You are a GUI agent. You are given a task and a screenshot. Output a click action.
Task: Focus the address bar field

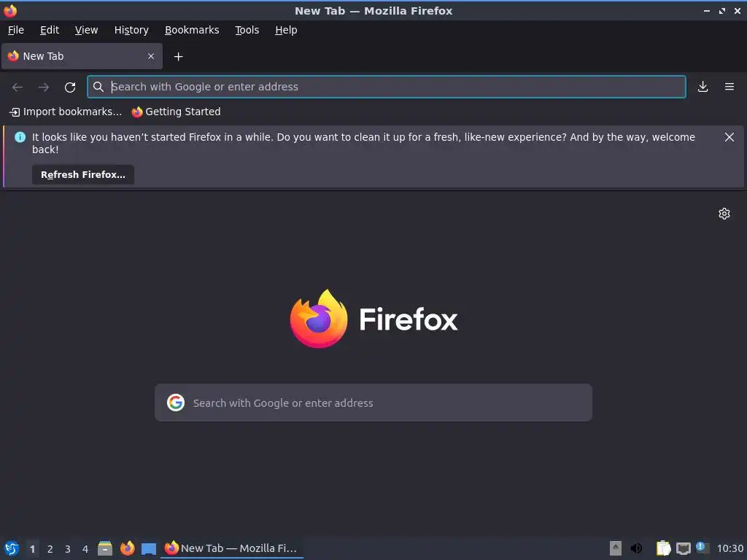coord(387,87)
